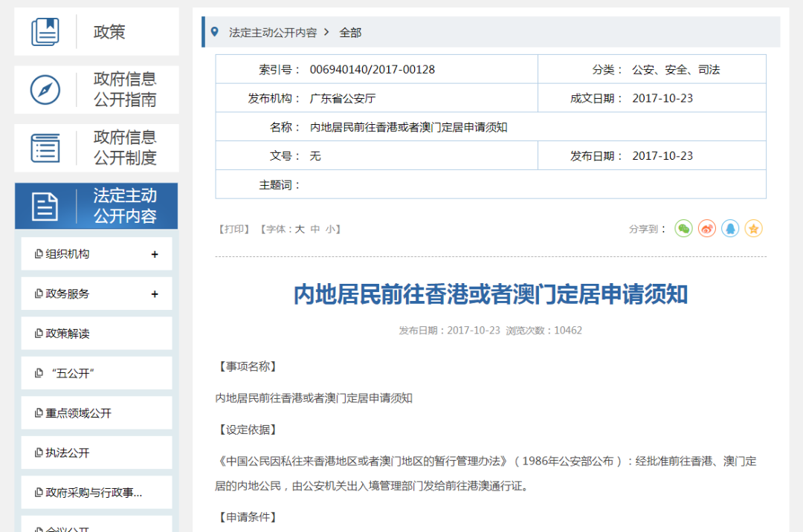Image resolution: width=803 pixels, height=532 pixels.
Task: Share the article via QQ icon
Action: click(x=730, y=228)
